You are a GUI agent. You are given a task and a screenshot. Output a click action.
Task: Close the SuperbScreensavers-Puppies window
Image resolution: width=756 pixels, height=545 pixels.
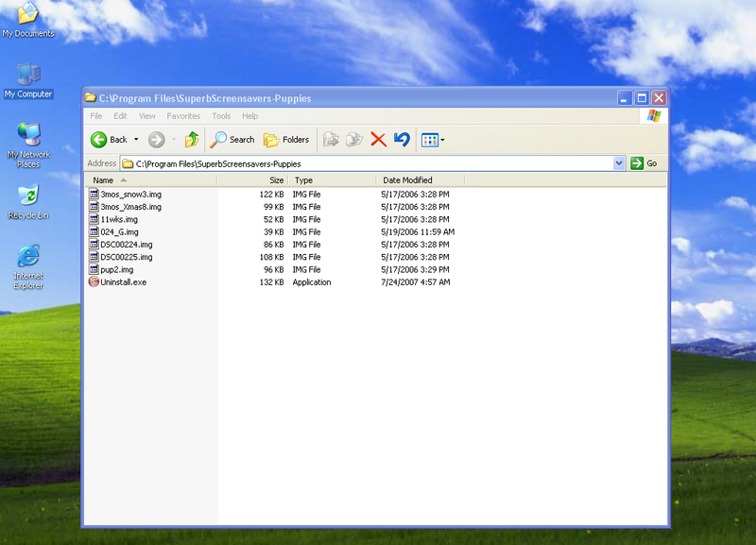[659, 98]
